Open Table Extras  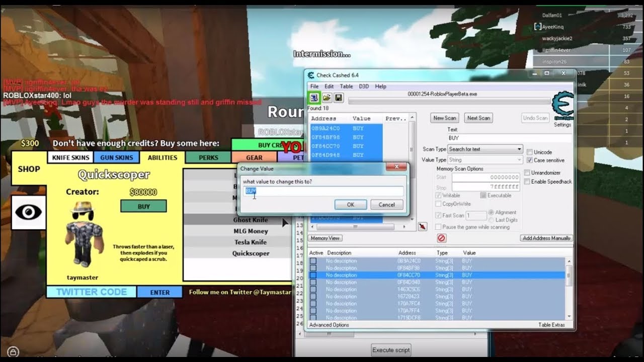551,325
